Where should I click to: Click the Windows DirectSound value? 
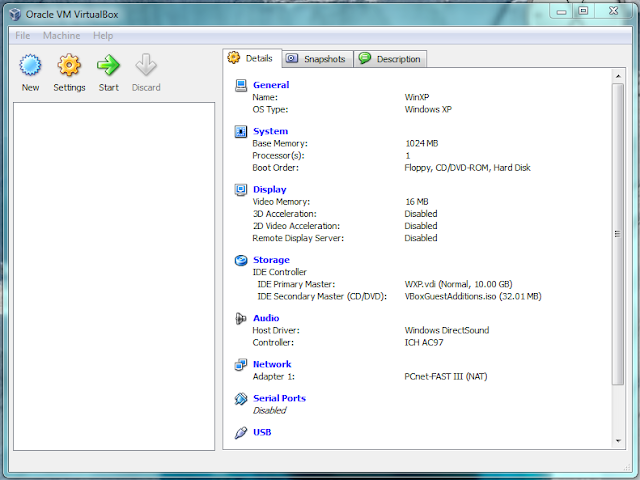(447, 330)
